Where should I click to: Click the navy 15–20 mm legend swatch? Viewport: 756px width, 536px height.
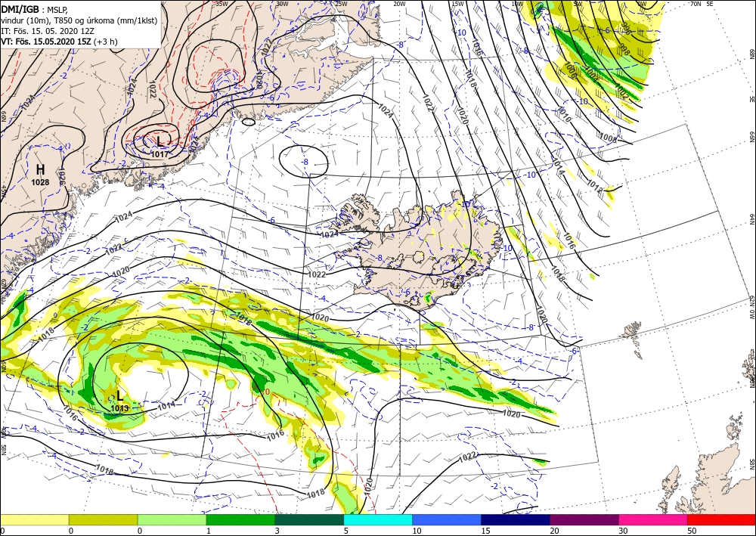515,519
